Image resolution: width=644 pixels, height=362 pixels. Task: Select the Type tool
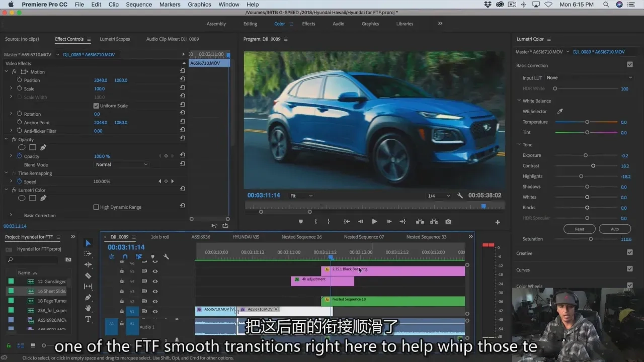pyautogui.click(x=88, y=319)
